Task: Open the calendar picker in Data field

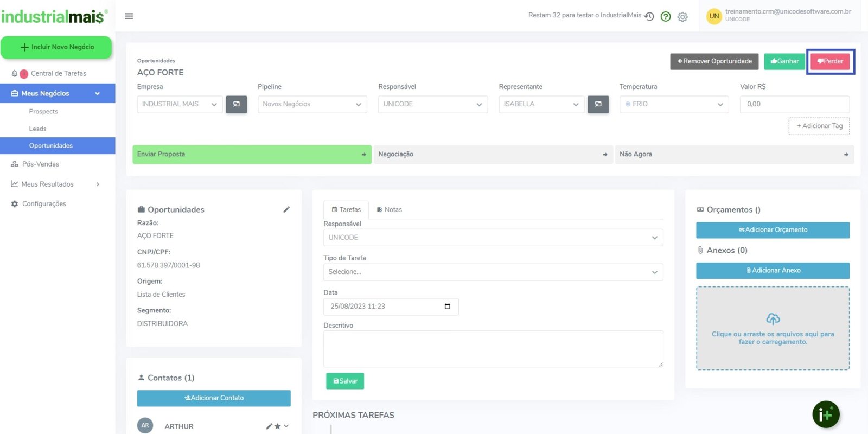Action: pos(447,307)
